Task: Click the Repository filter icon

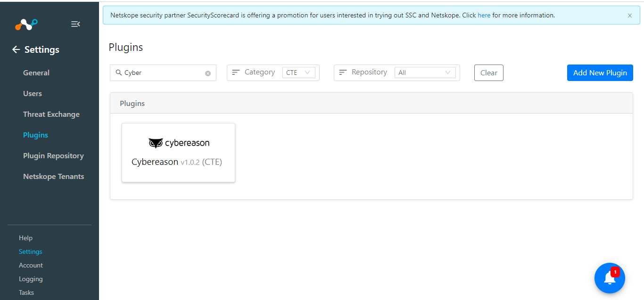Action: click(x=343, y=73)
